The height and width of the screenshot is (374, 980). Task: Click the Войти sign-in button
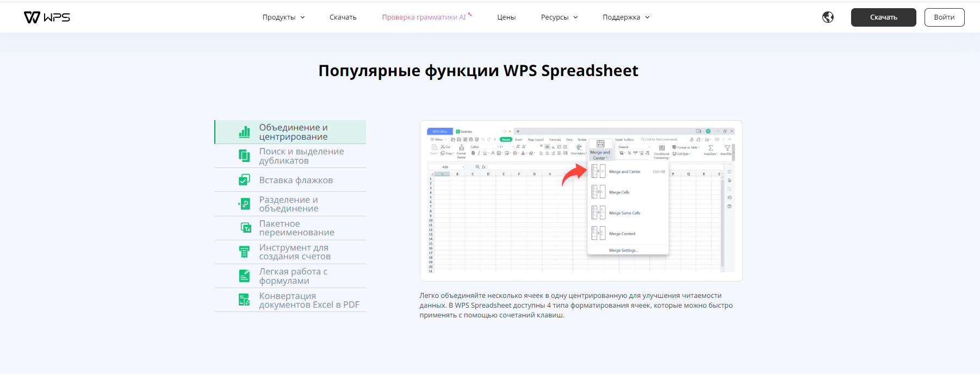tap(944, 17)
